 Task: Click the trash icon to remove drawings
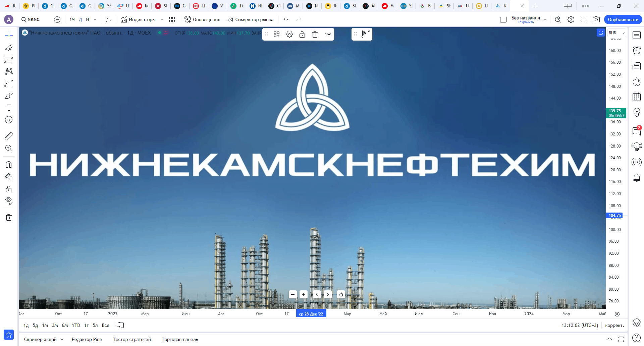point(9,217)
